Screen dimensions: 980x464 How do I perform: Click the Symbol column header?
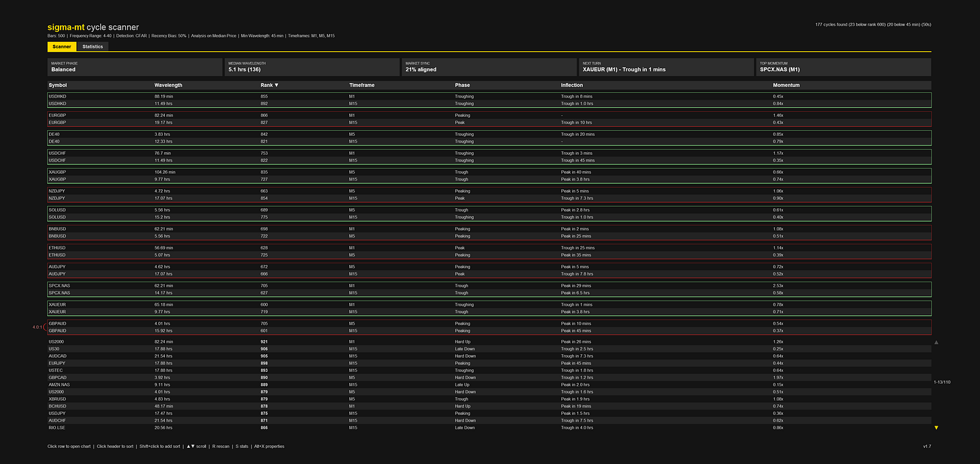(x=58, y=86)
